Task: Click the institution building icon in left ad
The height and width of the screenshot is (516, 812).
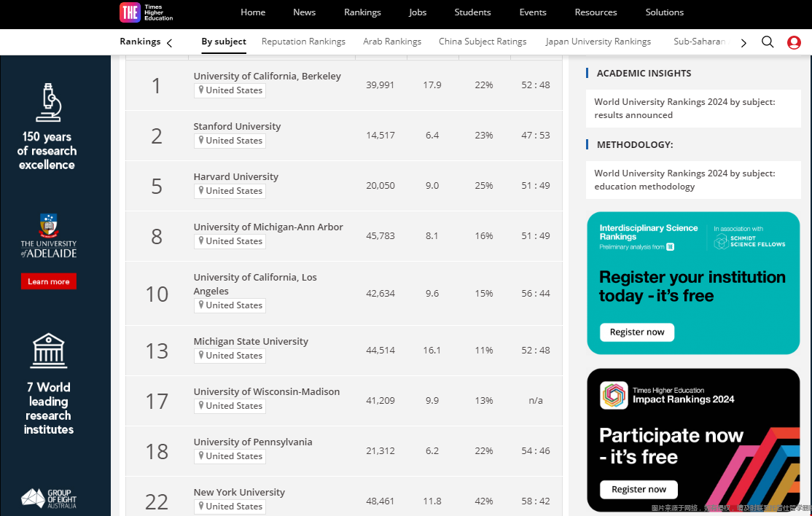Action: (x=49, y=351)
